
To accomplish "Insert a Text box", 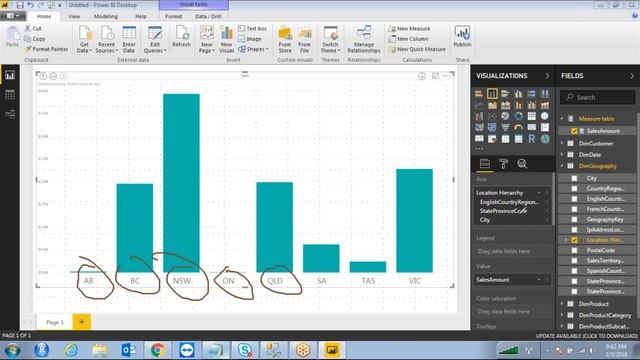I will point(252,29).
